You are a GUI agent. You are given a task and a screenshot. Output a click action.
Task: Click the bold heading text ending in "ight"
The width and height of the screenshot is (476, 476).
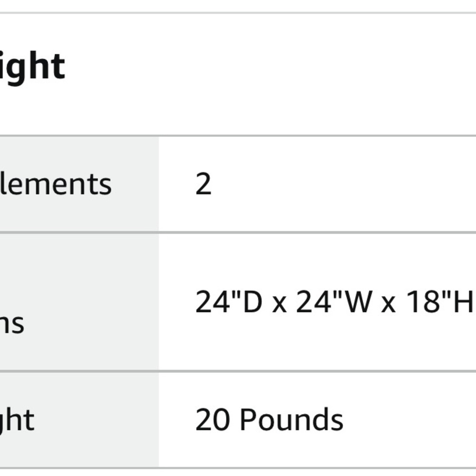click(32, 67)
